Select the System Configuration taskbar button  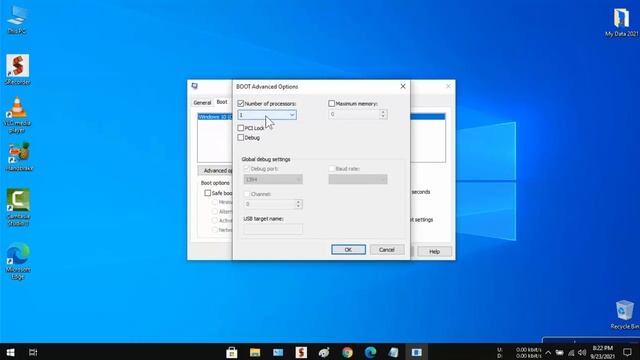click(417, 352)
